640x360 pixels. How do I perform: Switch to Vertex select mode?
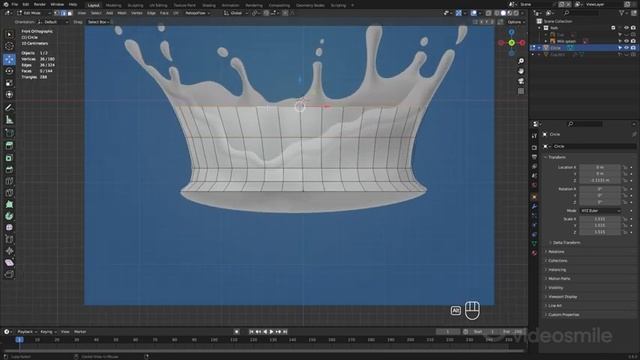click(x=57, y=13)
